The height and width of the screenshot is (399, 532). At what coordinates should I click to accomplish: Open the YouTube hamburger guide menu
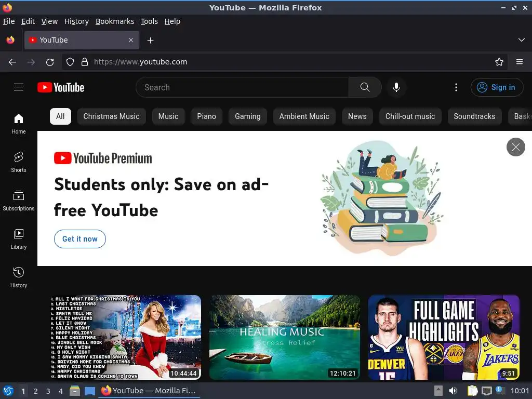coord(19,87)
